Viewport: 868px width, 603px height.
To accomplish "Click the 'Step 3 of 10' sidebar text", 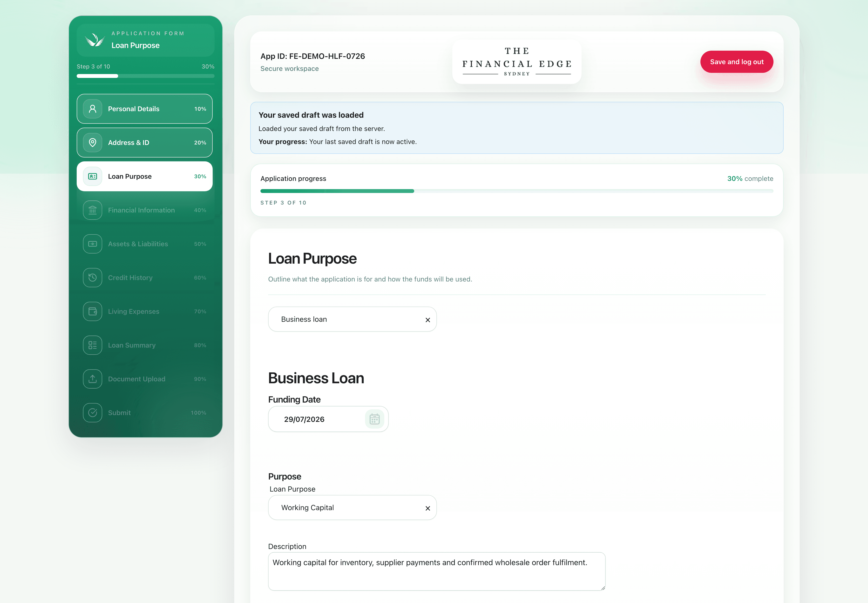I will (93, 67).
